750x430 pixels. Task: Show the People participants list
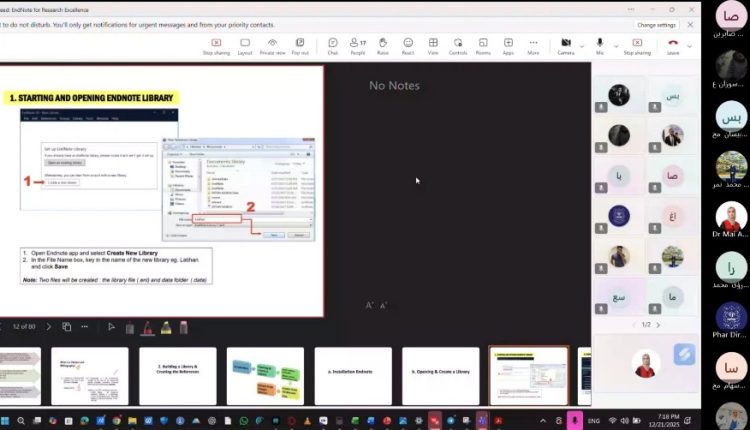pos(357,45)
